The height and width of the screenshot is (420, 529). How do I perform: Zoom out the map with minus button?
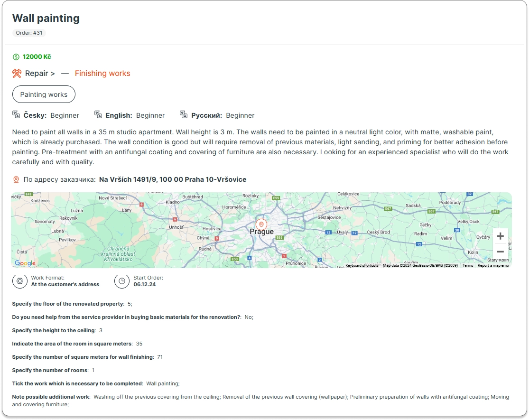pos(500,252)
